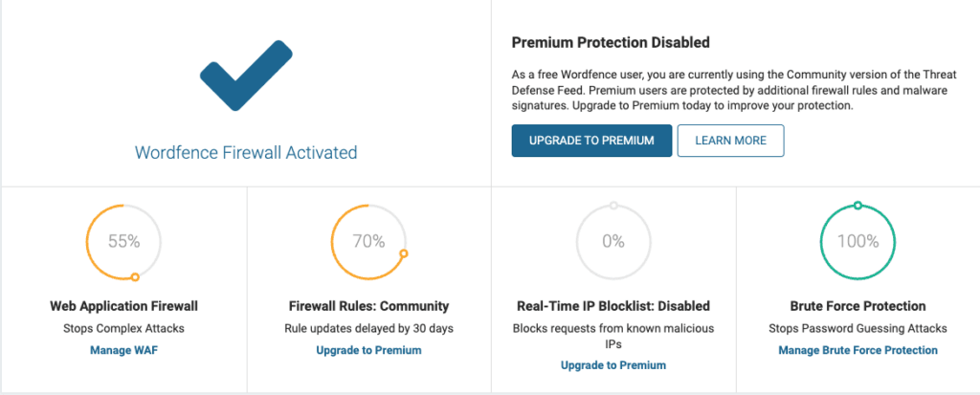Viewport: 980px width, 395px height.
Task: Click the Real-Time IP Blocklist: Disabled heading
Action: click(x=613, y=306)
